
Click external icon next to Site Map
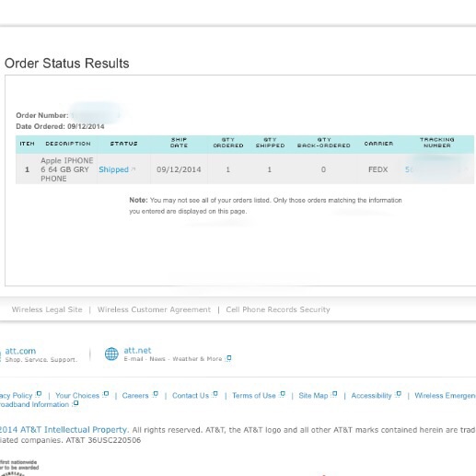[x=334, y=394]
